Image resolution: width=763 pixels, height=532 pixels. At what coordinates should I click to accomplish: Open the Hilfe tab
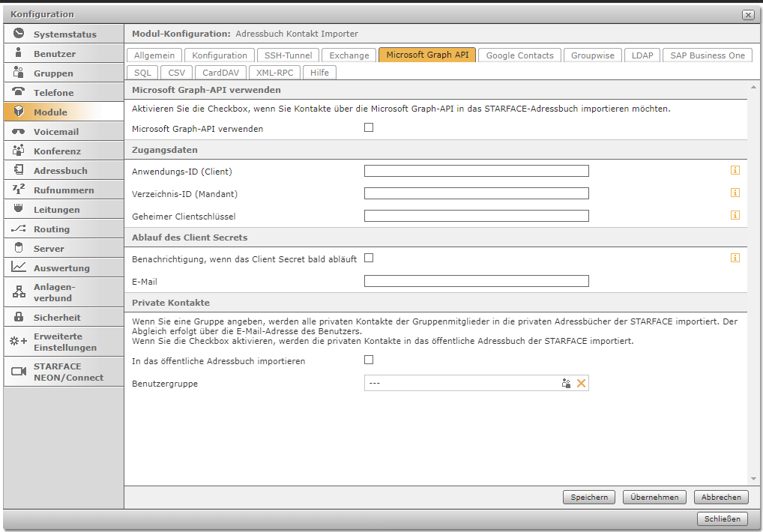(319, 73)
